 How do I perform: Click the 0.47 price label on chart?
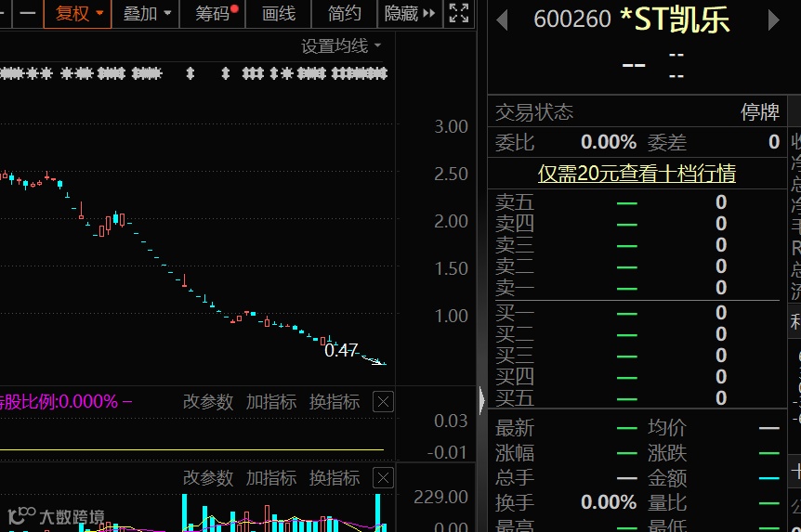[341, 350]
